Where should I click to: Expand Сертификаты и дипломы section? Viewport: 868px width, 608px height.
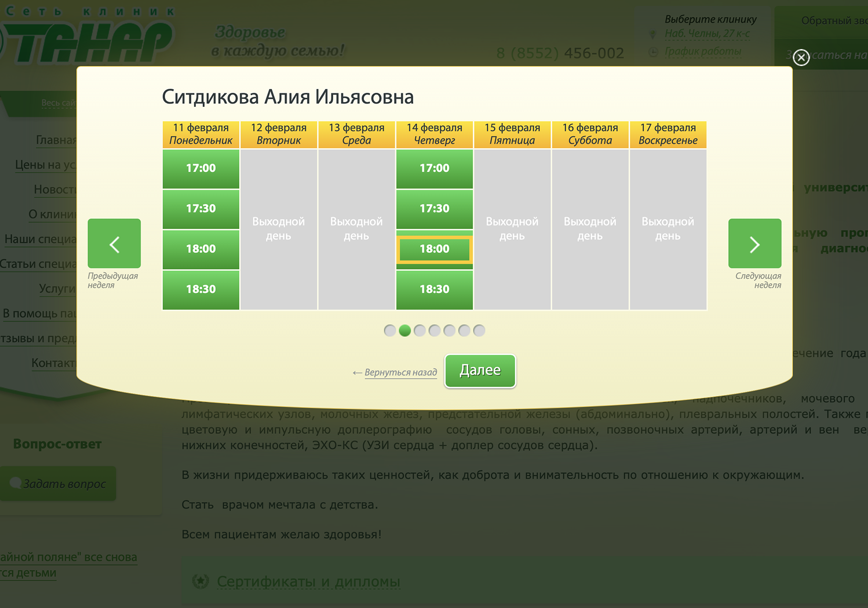(x=308, y=582)
